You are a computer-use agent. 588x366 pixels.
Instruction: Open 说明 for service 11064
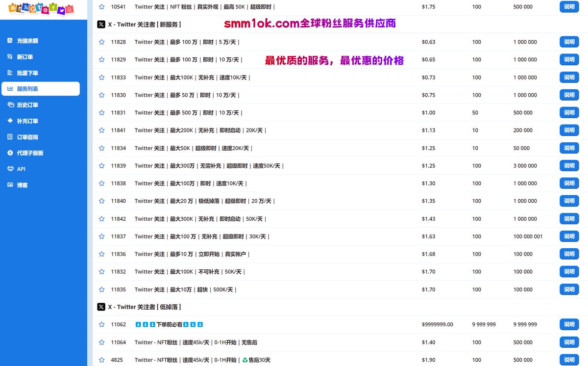[569, 342]
